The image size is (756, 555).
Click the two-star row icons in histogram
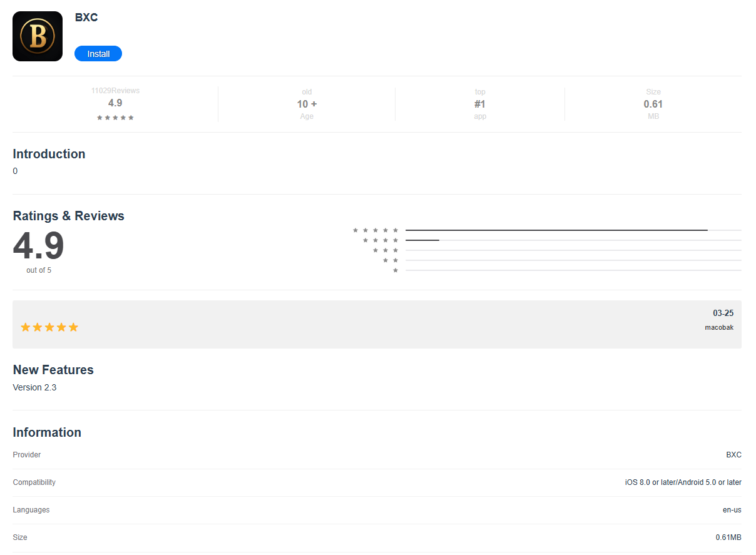pyautogui.click(x=391, y=260)
